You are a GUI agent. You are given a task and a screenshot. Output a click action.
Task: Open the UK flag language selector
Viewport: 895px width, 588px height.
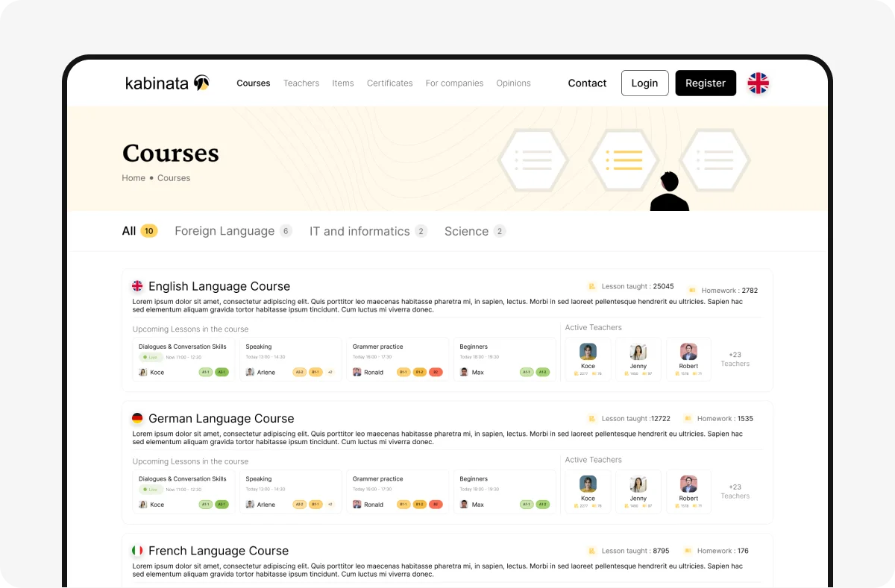pyautogui.click(x=758, y=83)
